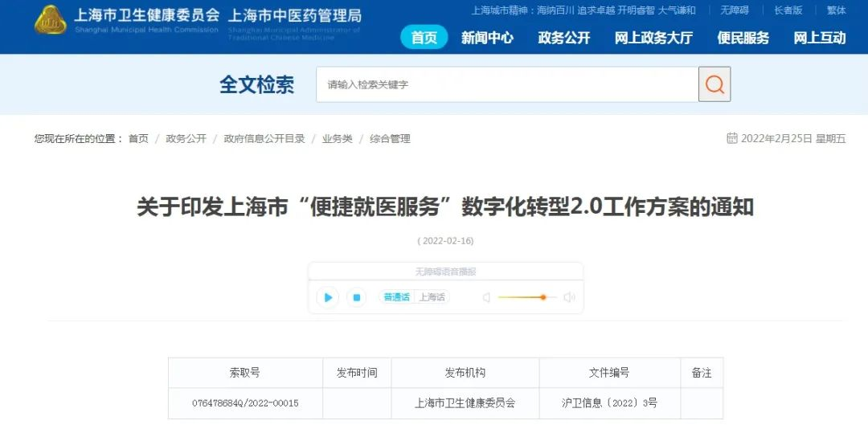Adjust the orange volume slider handle
The width and height of the screenshot is (868, 433).
(x=543, y=297)
